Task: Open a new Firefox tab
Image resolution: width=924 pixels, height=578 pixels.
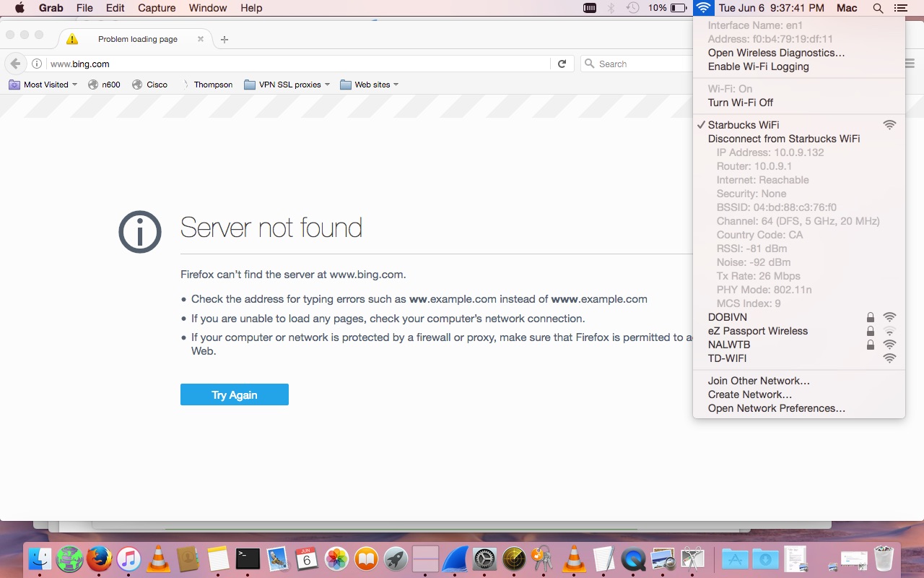Action: coord(225,39)
